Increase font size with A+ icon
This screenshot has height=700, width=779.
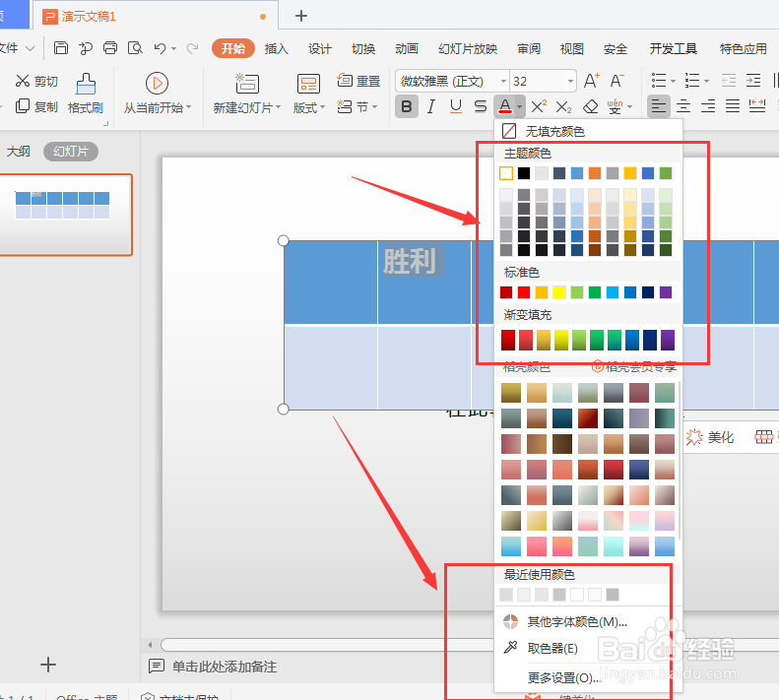pyautogui.click(x=591, y=81)
